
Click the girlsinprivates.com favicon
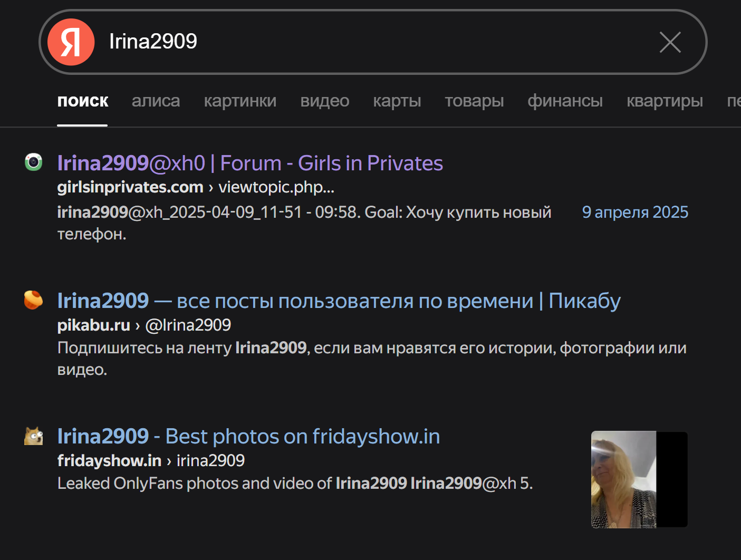34,162
